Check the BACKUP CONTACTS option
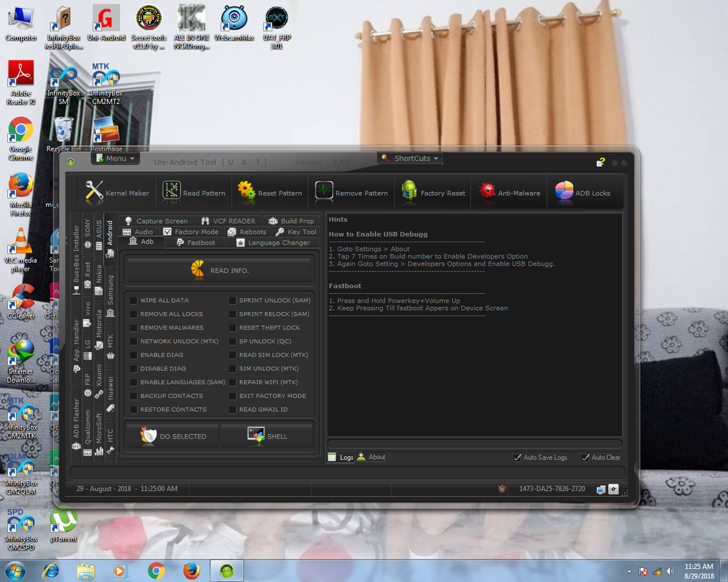728x582 pixels. [134, 396]
